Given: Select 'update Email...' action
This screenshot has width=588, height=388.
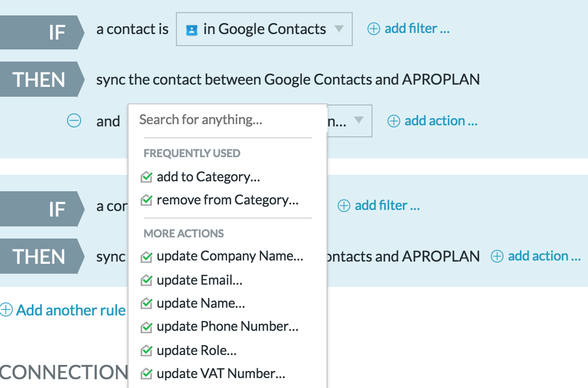Looking at the screenshot, I should click(199, 280).
